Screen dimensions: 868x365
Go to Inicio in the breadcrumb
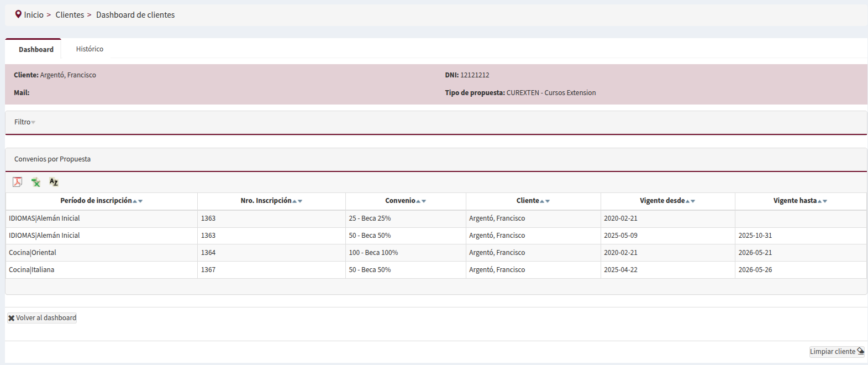[34, 15]
